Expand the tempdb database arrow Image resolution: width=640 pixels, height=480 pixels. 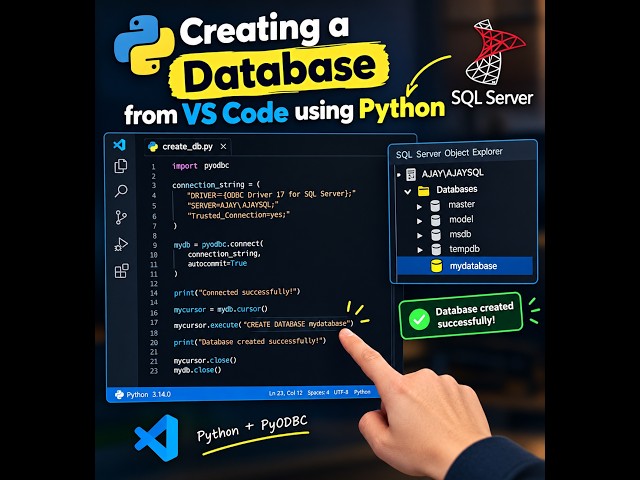[x=420, y=250]
